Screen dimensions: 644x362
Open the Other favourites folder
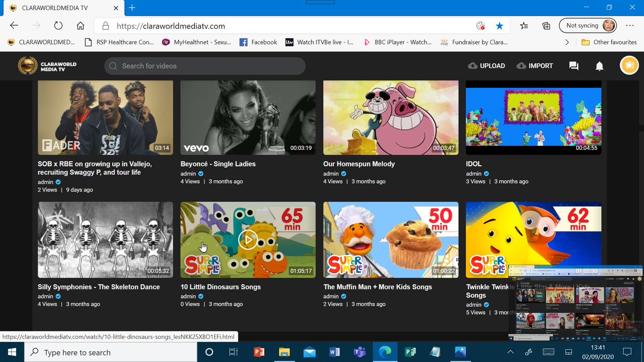tap(609, 42)
